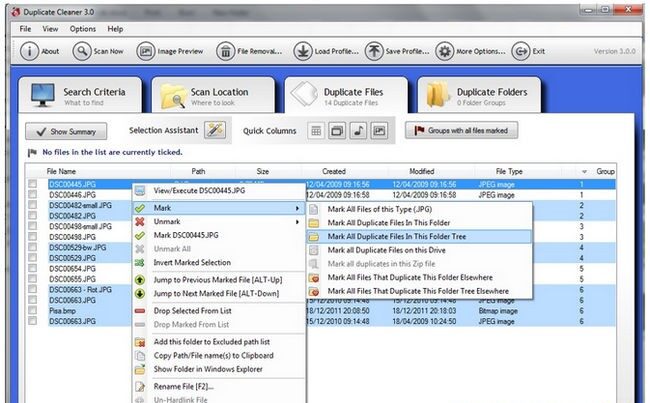650x403 pixels.
Task: Open the Options menu
Action: 83,29
